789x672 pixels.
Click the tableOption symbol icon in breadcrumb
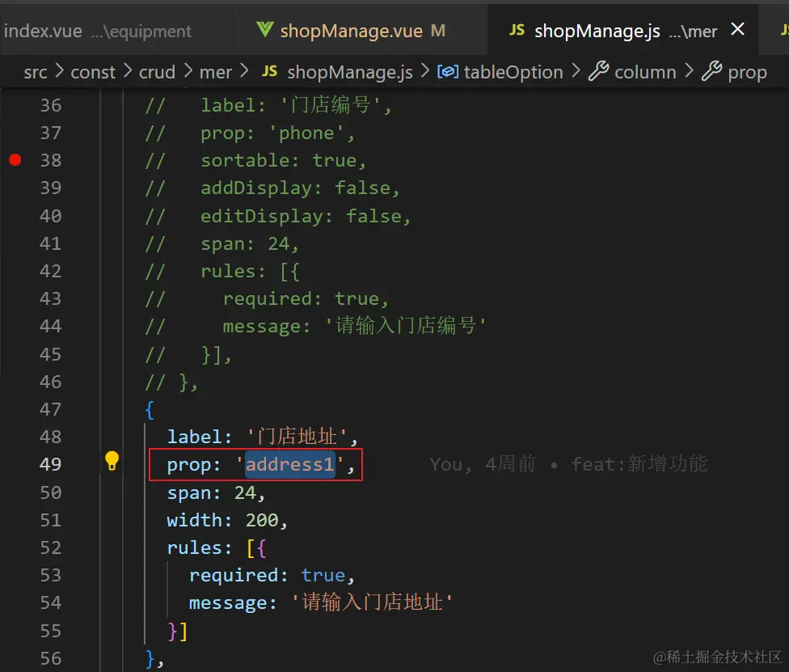(449, 72)
